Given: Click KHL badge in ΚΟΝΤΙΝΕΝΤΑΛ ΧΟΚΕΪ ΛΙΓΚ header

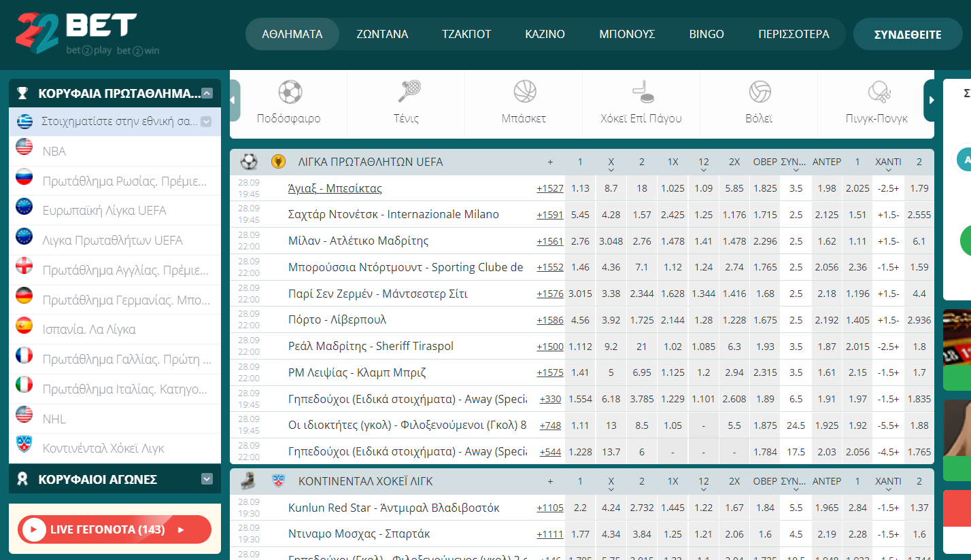Looking at the screenshot, I should point(278,480).
